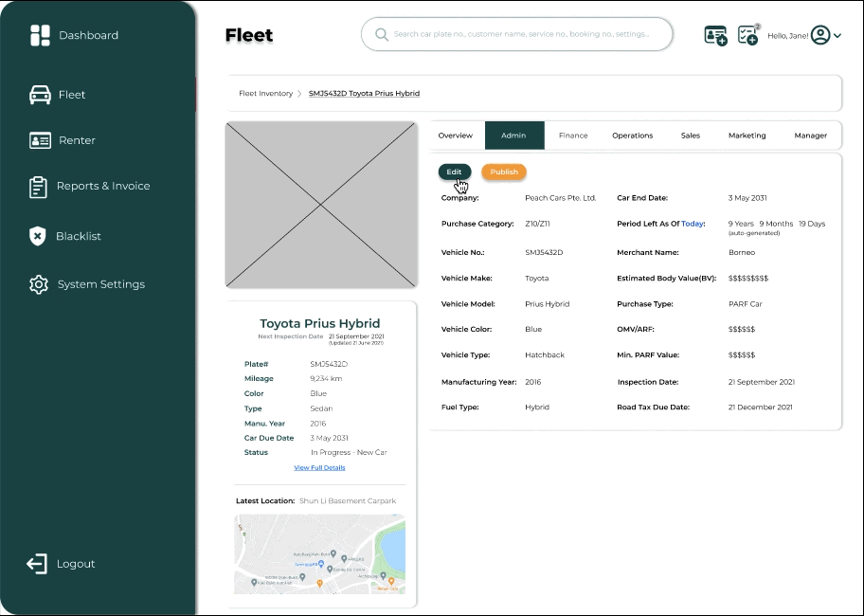Click the mileage value 9,234 km

pos(326,378)
